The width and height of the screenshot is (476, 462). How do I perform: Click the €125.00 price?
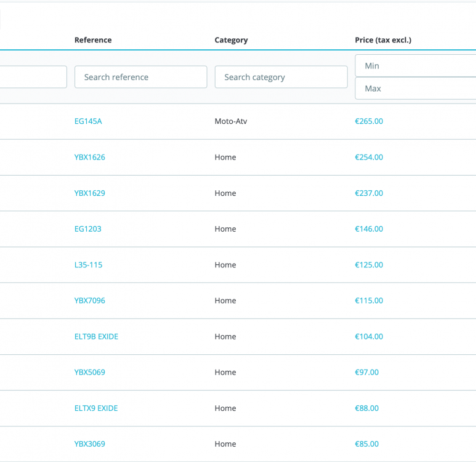click(369, 265)
